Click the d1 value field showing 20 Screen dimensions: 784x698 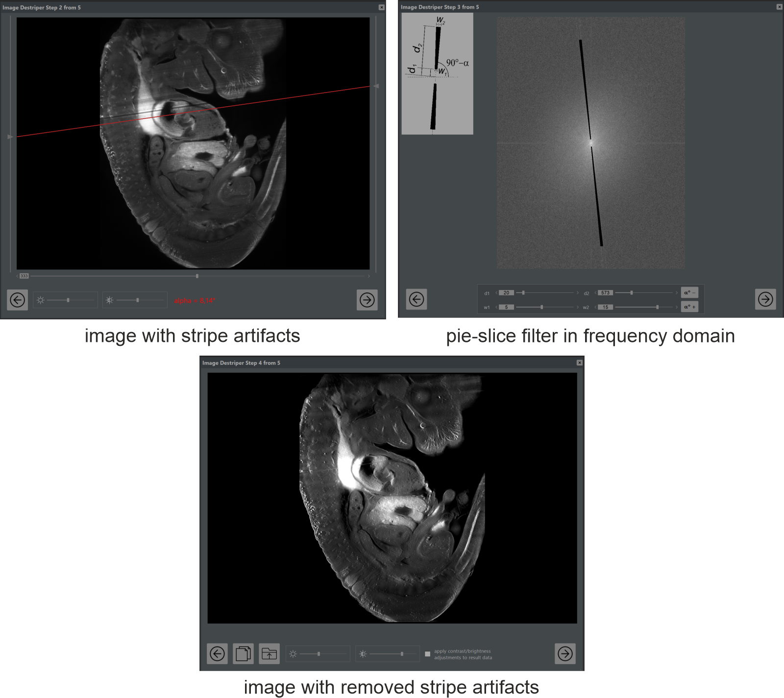point(506,293)
